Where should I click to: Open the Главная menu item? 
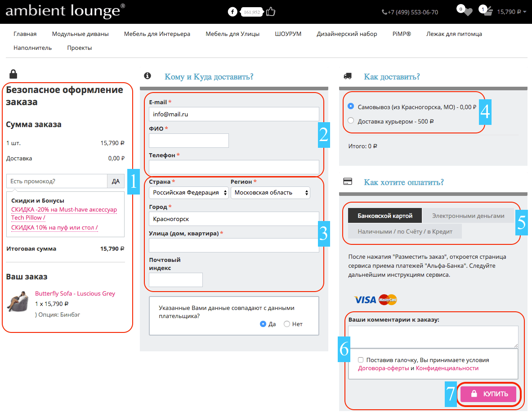tap(25, 34)
